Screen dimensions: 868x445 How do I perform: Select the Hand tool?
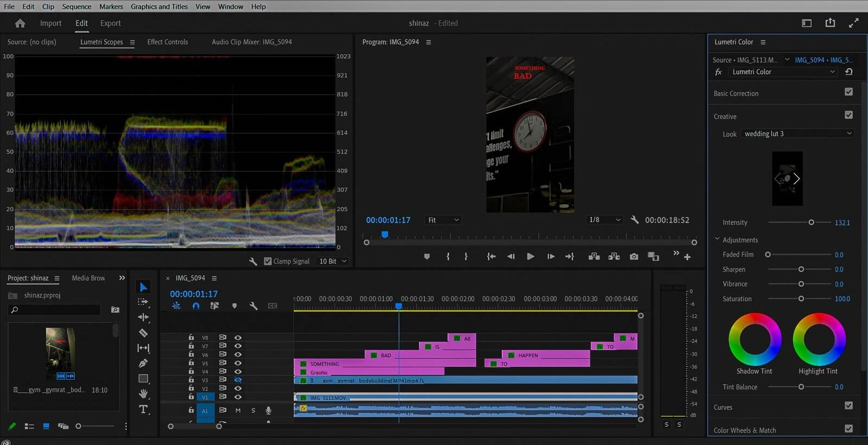click(x=143, y=393)
